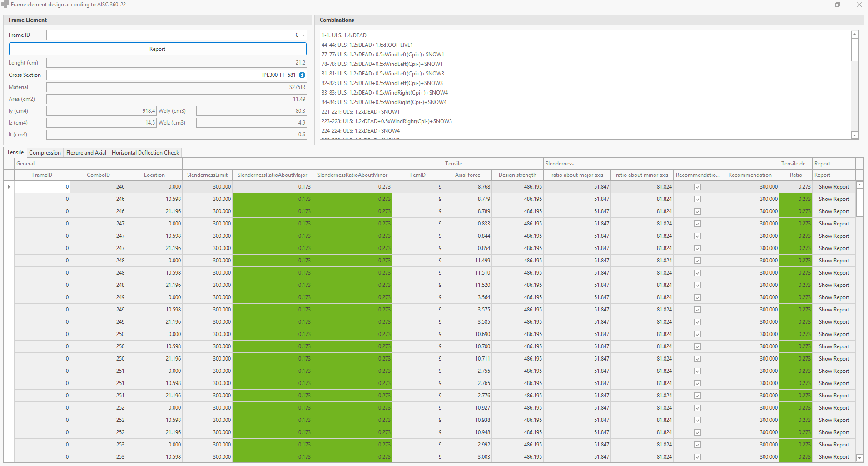The image size is (868, 466).
Task: Open the Horizontal Deflection Check tab
Action: [x=145, y=153]
